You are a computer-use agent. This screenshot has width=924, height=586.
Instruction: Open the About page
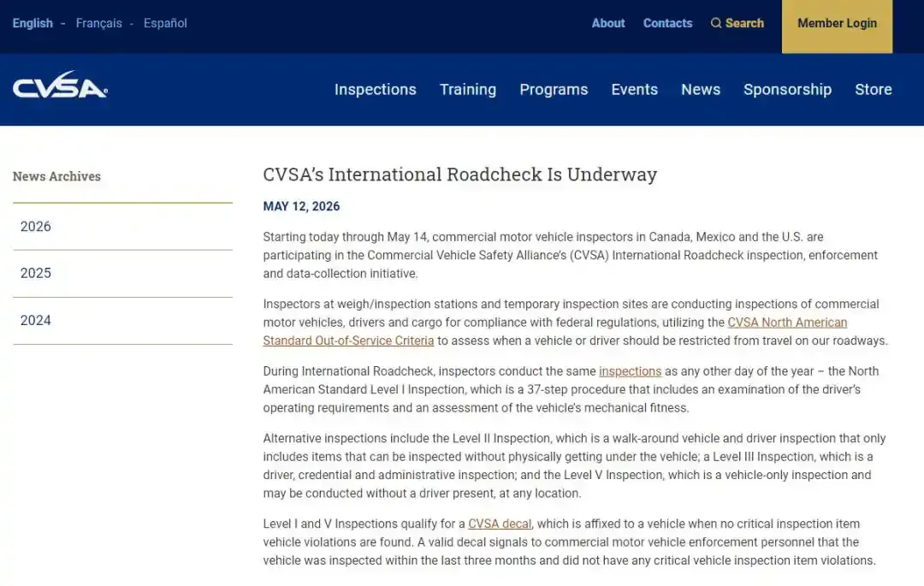tap(608, 23)
